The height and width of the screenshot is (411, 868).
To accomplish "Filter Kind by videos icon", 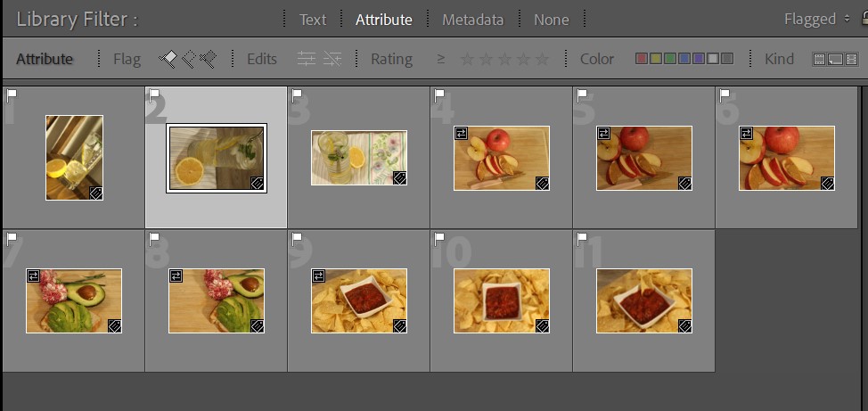I will [851, 59].
